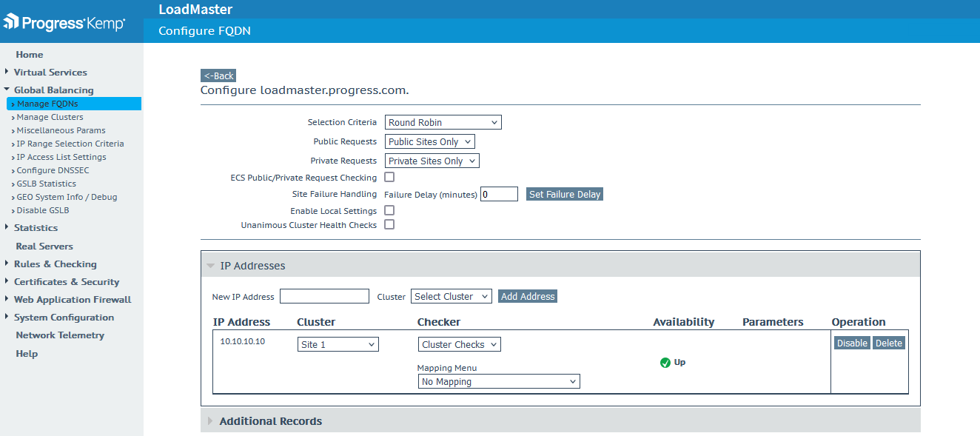Screen dimensions: 980x436
Task: Open Real Servers page
Action: [44, 246]
